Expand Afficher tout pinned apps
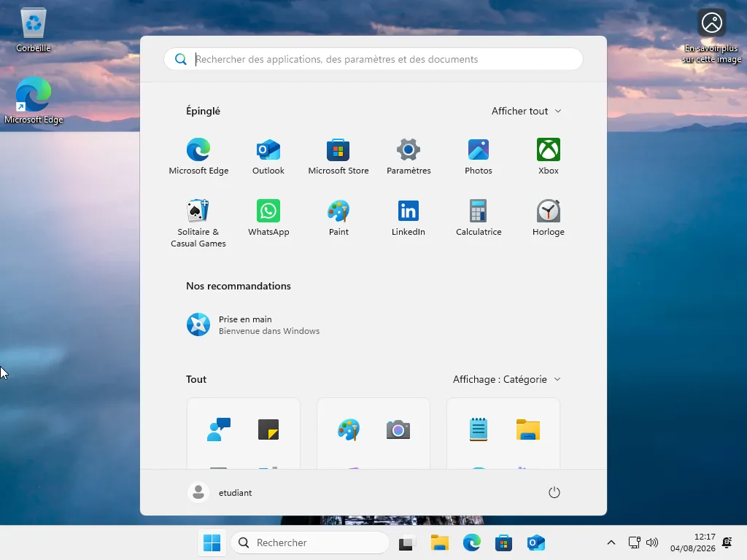 tap(527, 111)
